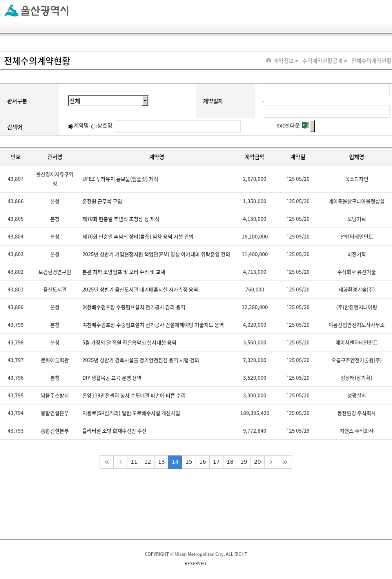Go to next page arrow
This screenshot has height=579, width=392.
click(271, 462)
